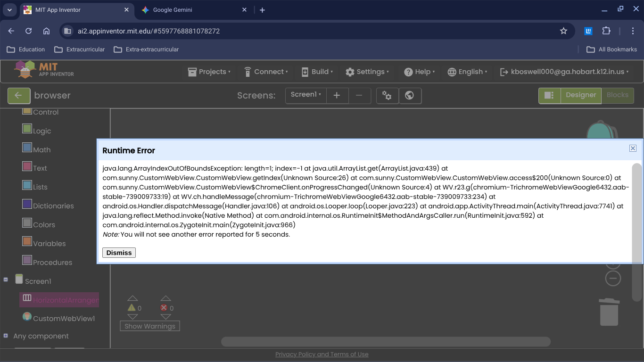Switch to Designer view
The height and width of the screenshot is (362, 644).
(x=581, y=95)
